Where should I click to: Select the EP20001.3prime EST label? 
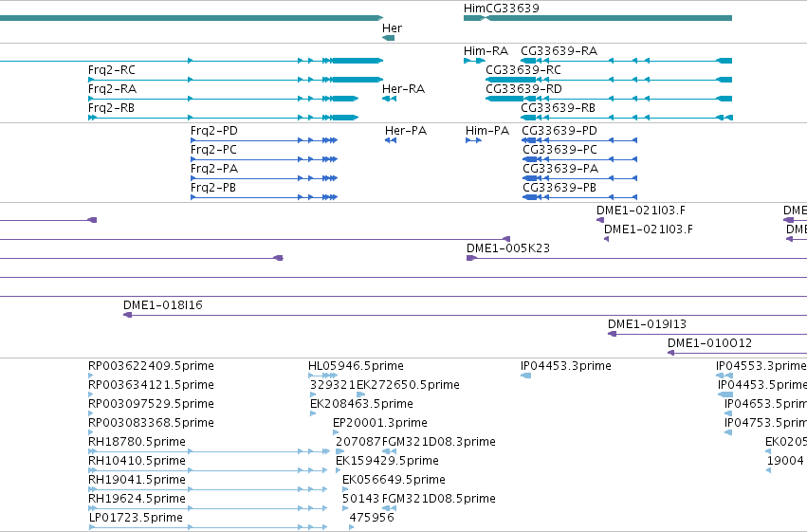[380, 424]
